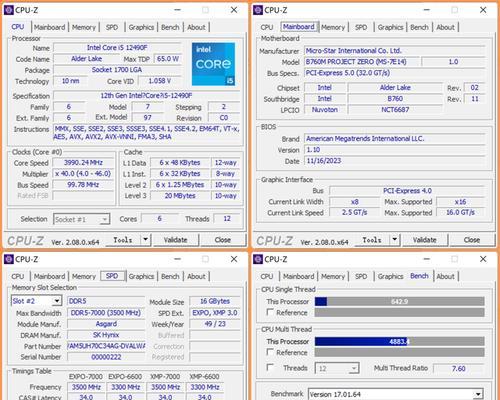This screenshot has height=400, width=500.
Task: Click the LPCIO model value NCT6687
Action: click(395, 110)
